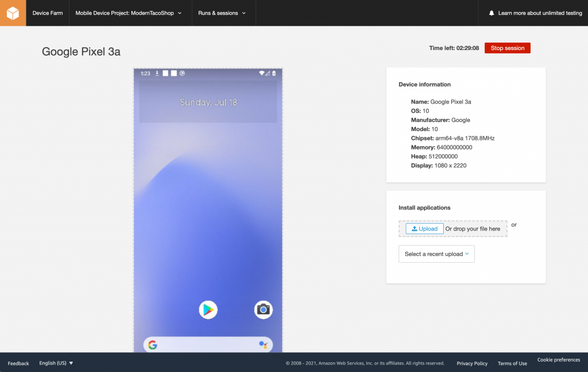588x372 pixels.
Task: Tap the Wi-Fi icon in device status bar
Action: coord(262,73)
